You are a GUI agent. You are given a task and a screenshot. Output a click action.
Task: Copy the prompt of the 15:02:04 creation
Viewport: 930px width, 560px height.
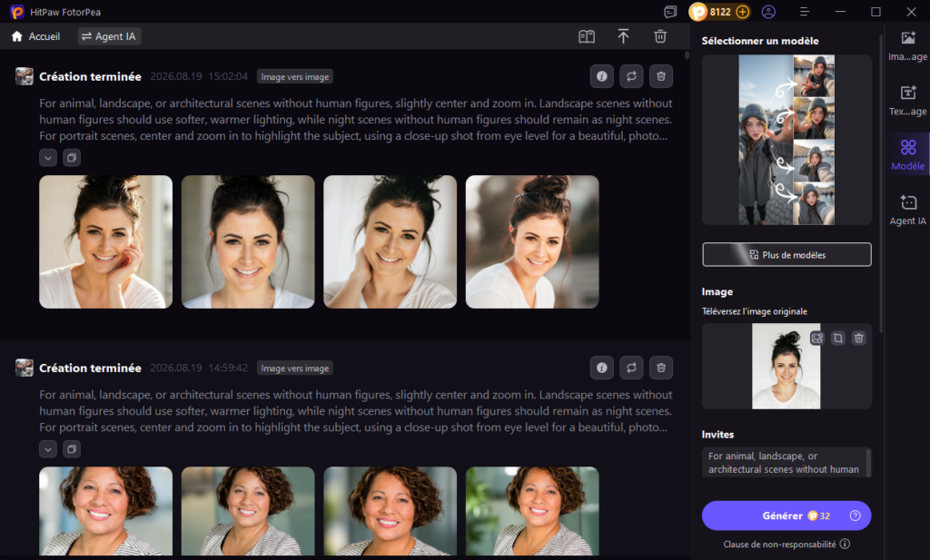pyautogui.click(x=72, y=158)
